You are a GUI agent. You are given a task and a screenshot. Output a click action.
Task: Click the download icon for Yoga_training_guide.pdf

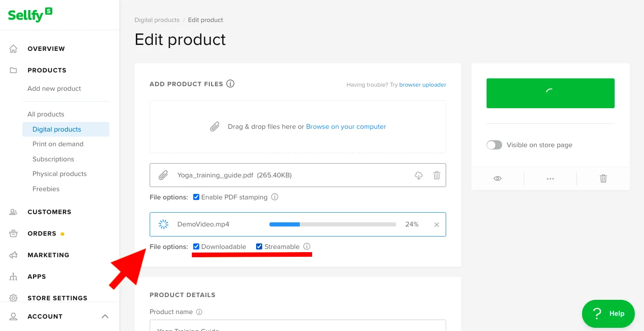click(419, 175)
